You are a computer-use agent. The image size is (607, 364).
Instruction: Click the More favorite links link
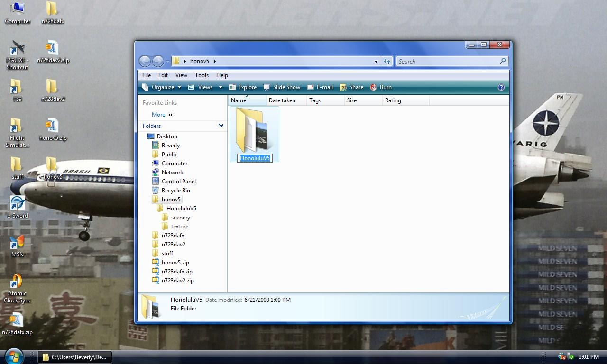(x=158, y=114)
